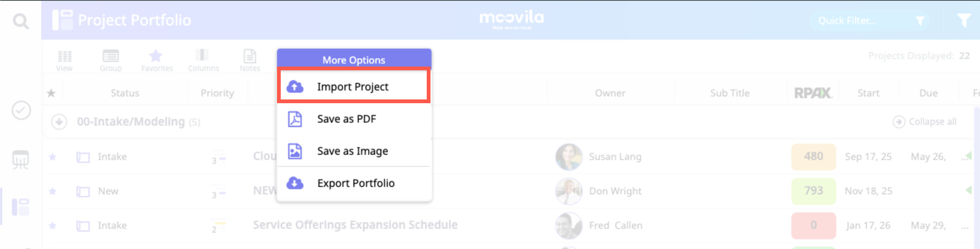Open the View grid icon
The image size is (980, 249).
tap(64, 60)
